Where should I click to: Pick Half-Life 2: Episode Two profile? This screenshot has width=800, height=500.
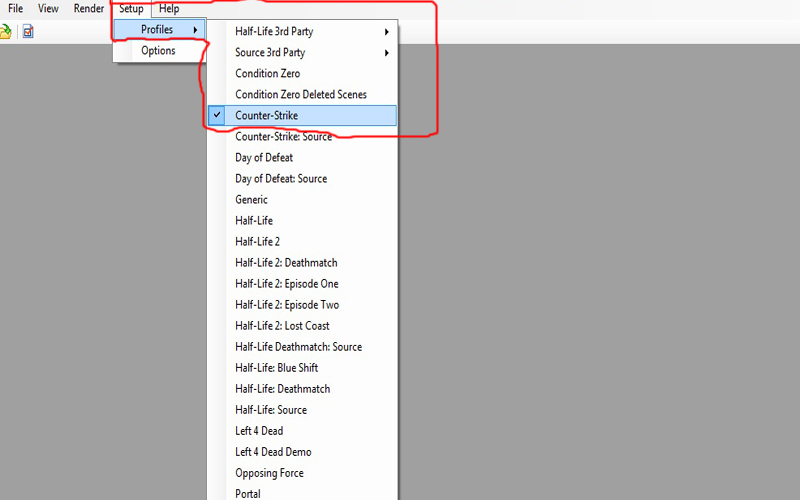point(302,305)
